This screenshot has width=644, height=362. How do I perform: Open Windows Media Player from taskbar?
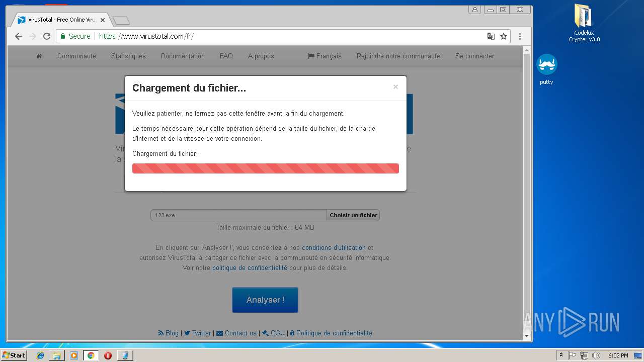point(74,355)
